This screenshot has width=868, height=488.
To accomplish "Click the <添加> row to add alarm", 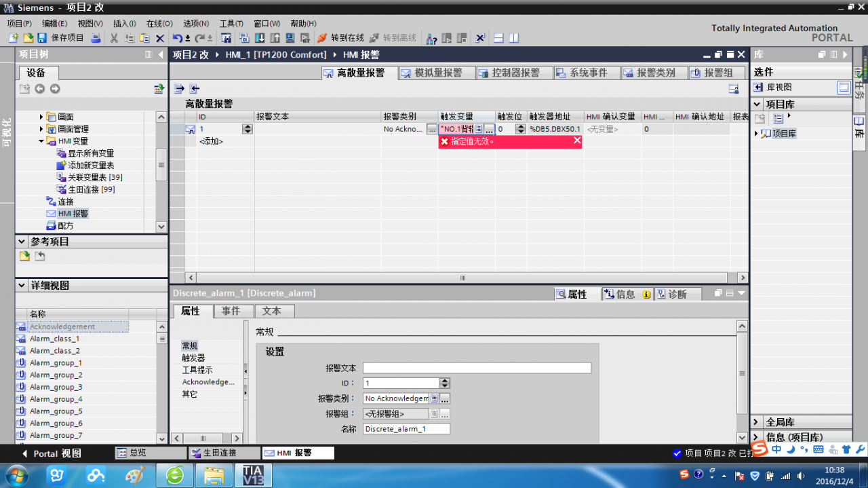I will coord(211,141).
